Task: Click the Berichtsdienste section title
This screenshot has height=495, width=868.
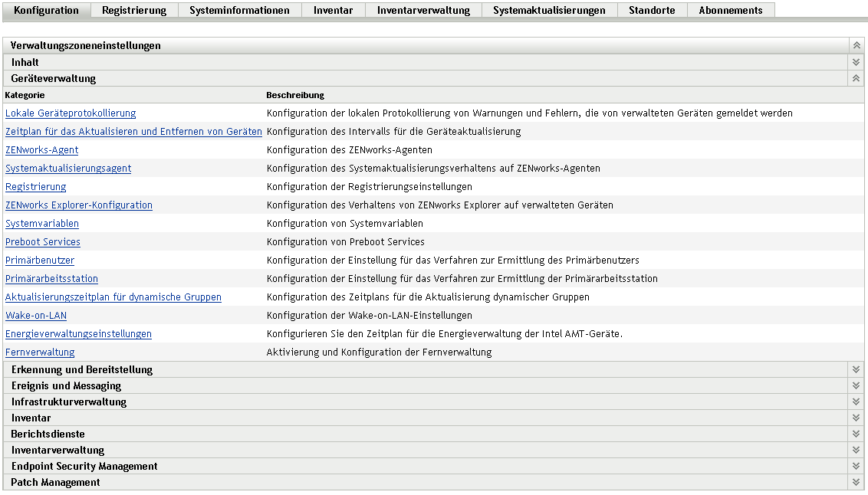Action: coord(48,434)
